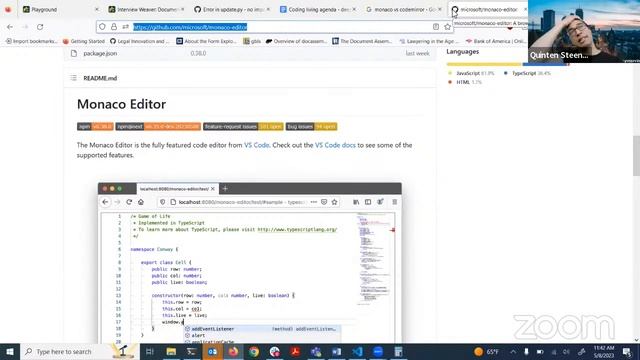Open the package.json file link
Image resolution: width=640 pixels, height=360 pixels.
coord(100,53)
